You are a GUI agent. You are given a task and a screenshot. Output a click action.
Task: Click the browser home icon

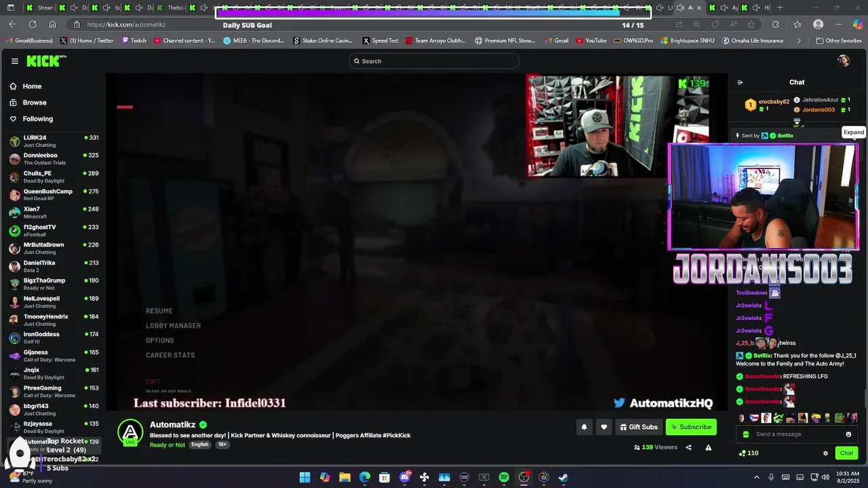tap(52, 24)
